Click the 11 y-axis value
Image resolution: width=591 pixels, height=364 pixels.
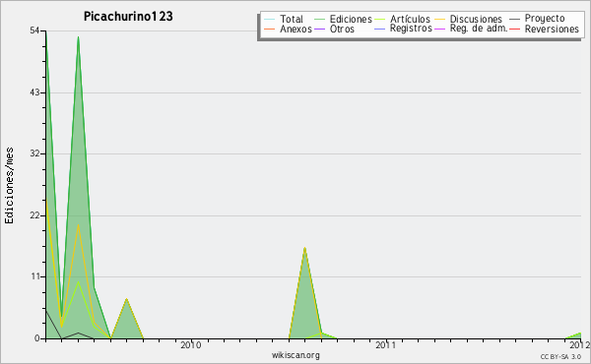pos(34,276)
